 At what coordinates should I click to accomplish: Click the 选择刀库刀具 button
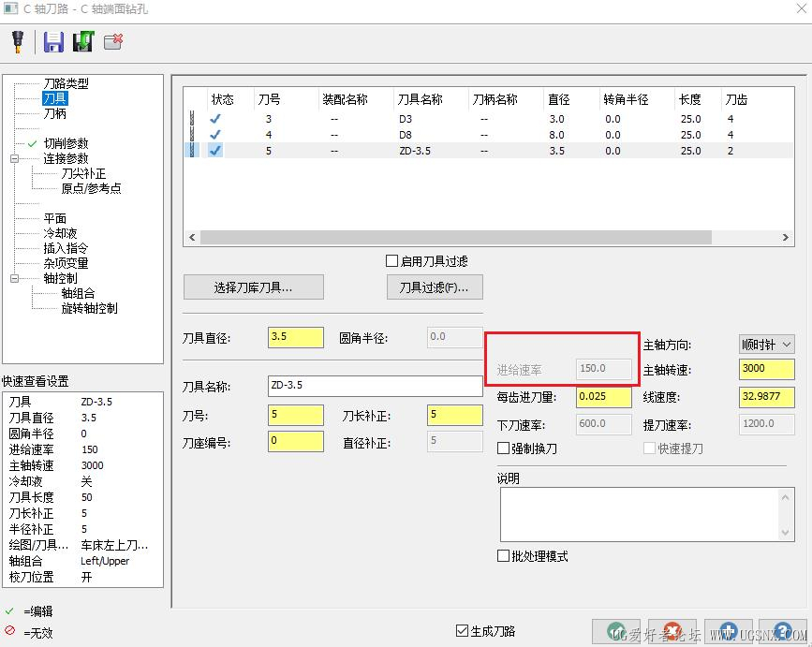254,287
